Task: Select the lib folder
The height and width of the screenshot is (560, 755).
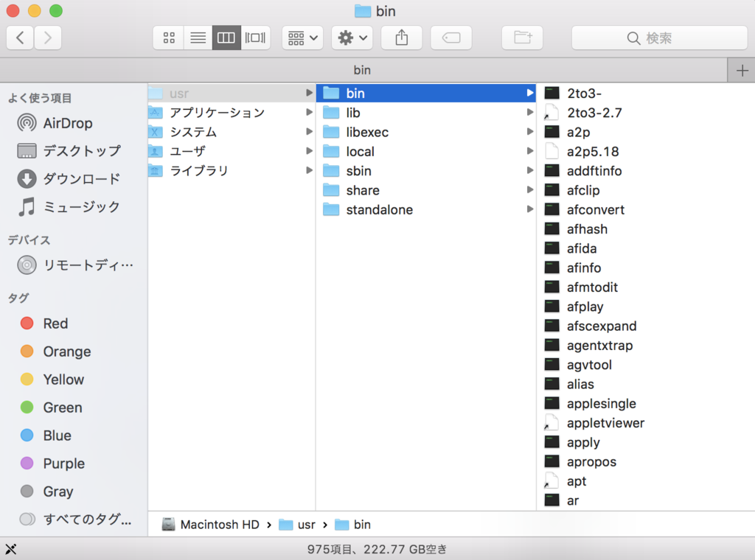Action: (426, 113)
